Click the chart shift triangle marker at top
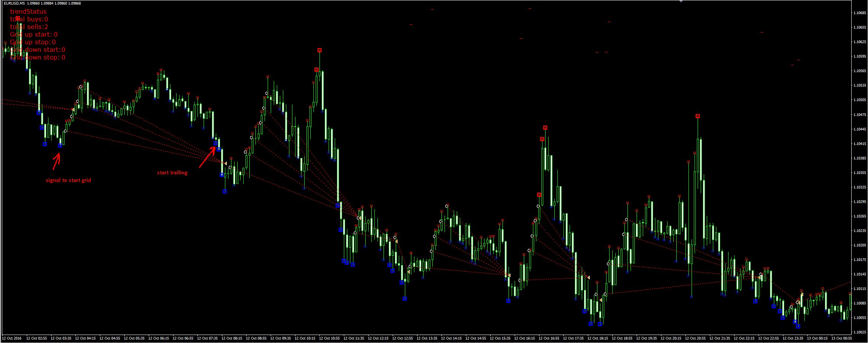Screen dimensions: 868x343 [681, 2]
